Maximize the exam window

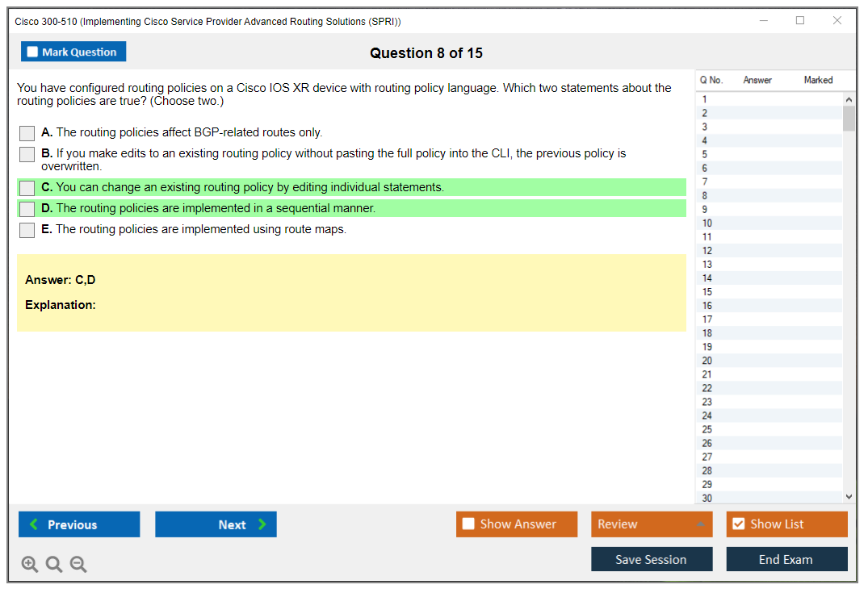(x=800, y=21)
